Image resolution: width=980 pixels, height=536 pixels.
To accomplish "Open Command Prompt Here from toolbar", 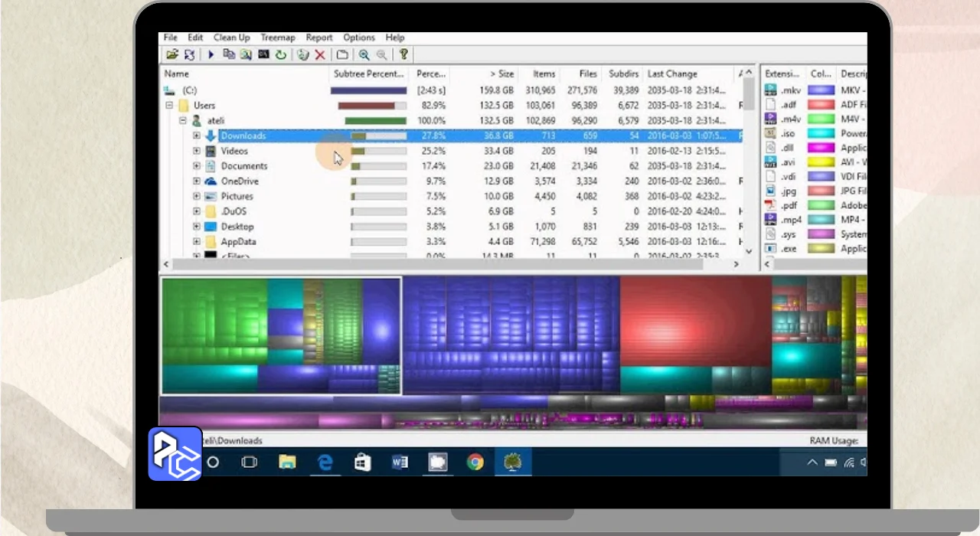I will [263, 54].
